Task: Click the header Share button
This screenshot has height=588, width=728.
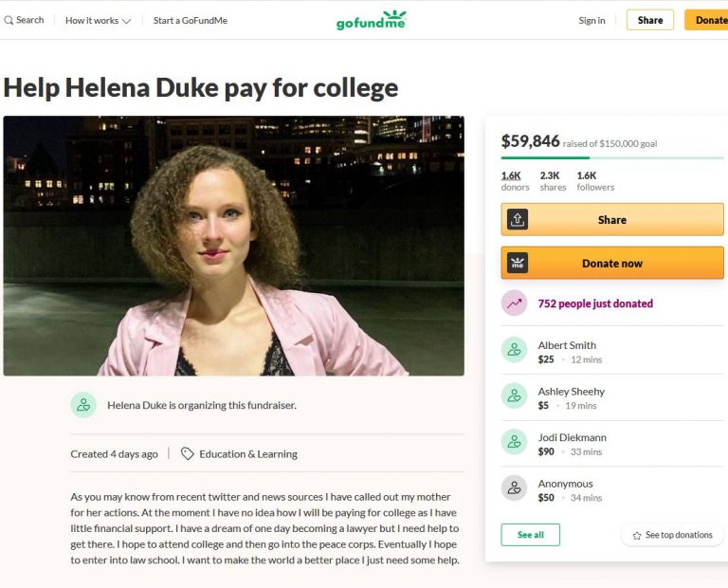Action: [650, 20]
